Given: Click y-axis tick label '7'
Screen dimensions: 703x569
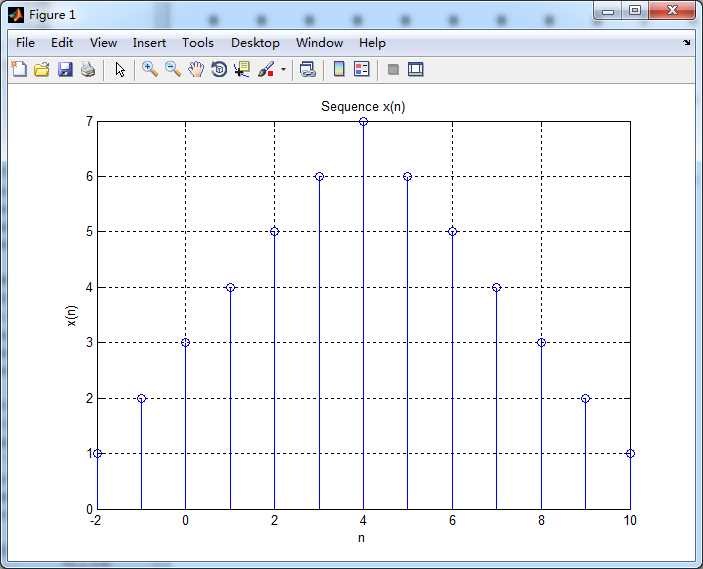Looking at the screenshot, I should (x=89, y=121).
